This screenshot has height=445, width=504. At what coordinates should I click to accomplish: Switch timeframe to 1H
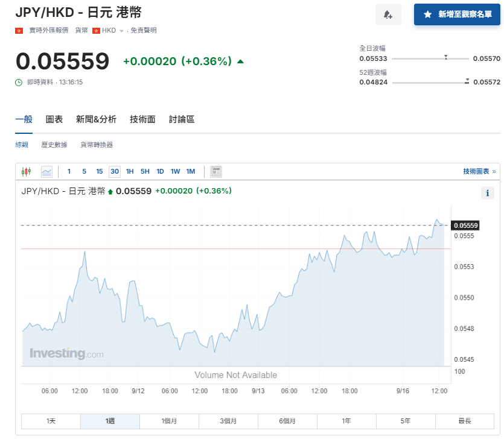click(129, 171)
